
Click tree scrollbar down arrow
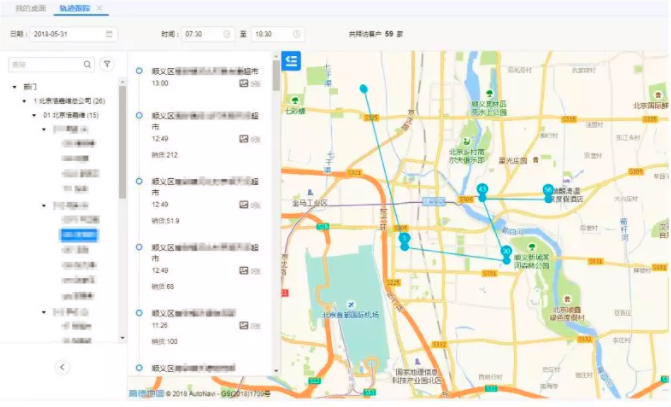(x=122, y=338)
